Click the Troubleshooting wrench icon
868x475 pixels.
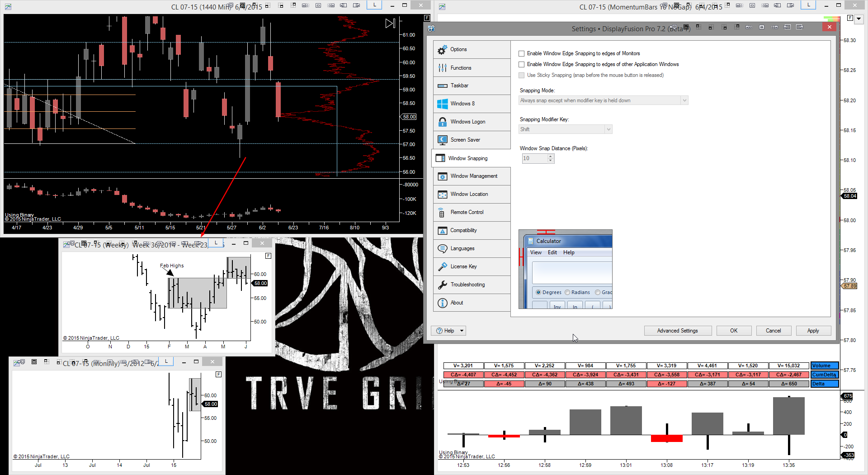[x=442, y=285]
